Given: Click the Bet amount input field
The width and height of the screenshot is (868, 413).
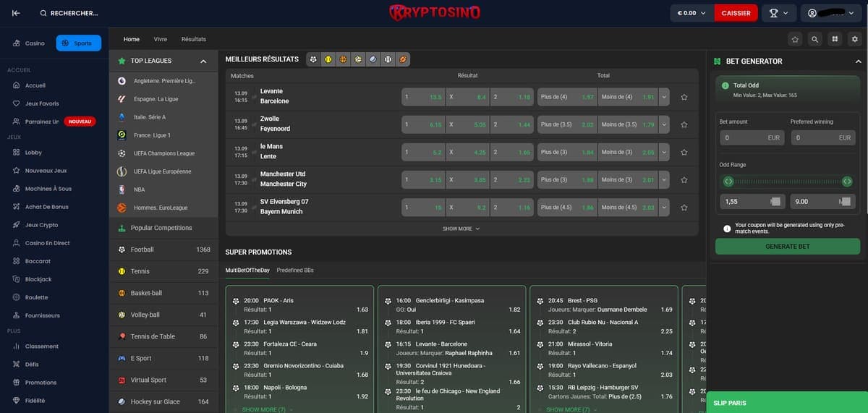Looking at the screenshot, I should coord(752,137).
